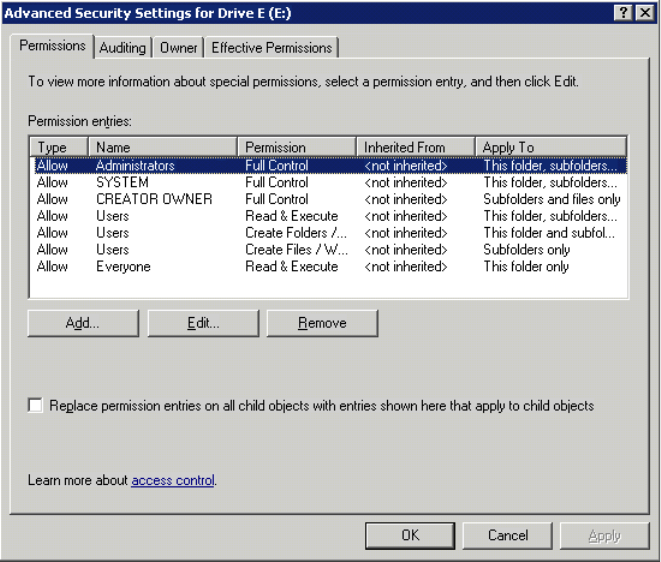The image size is (661, 562).
Task: Close the Advanced Security Settings dialog
Action: [x=645, y=10]
